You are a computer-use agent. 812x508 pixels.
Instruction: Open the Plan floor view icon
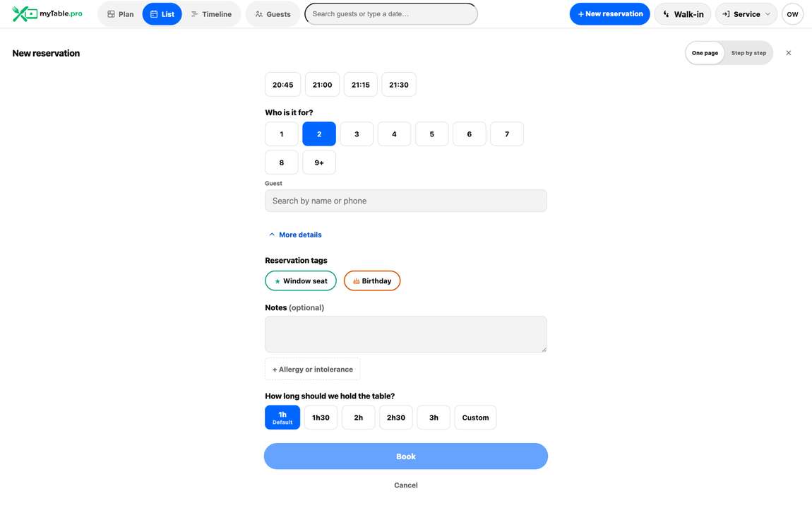[x=111, y=14]
